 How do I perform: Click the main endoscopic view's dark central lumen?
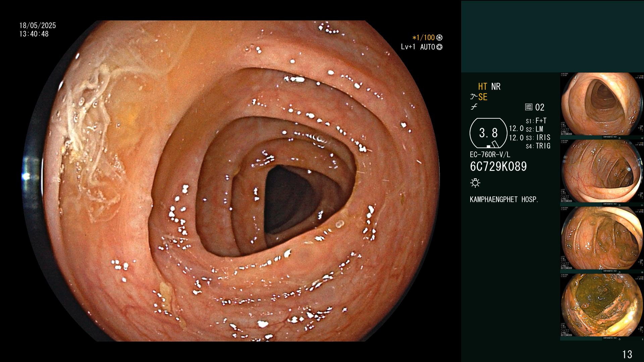pyautogui.click(x=288, y=199)
